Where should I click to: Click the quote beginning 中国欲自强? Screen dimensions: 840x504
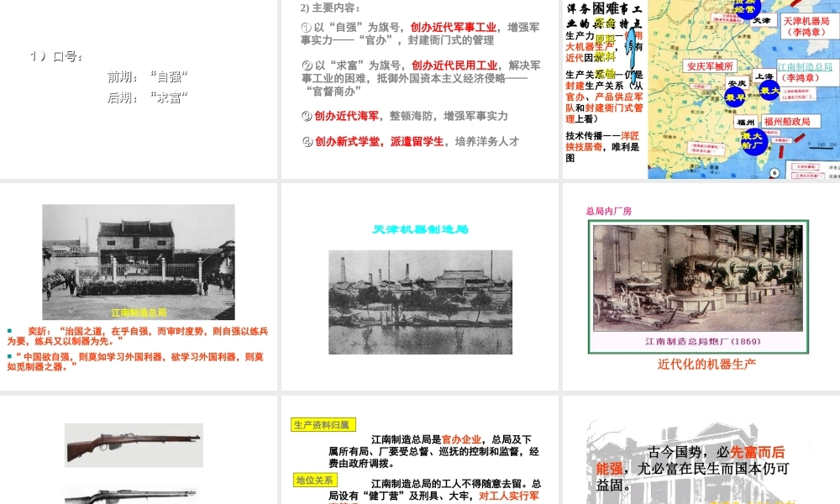(x=135, y=361)
